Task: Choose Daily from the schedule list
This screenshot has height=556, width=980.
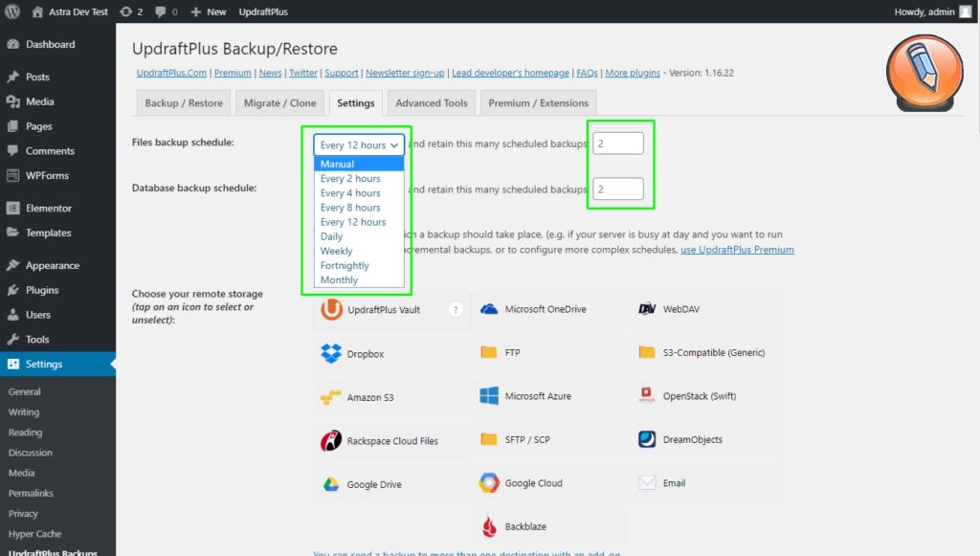Action: coord(359,236)
